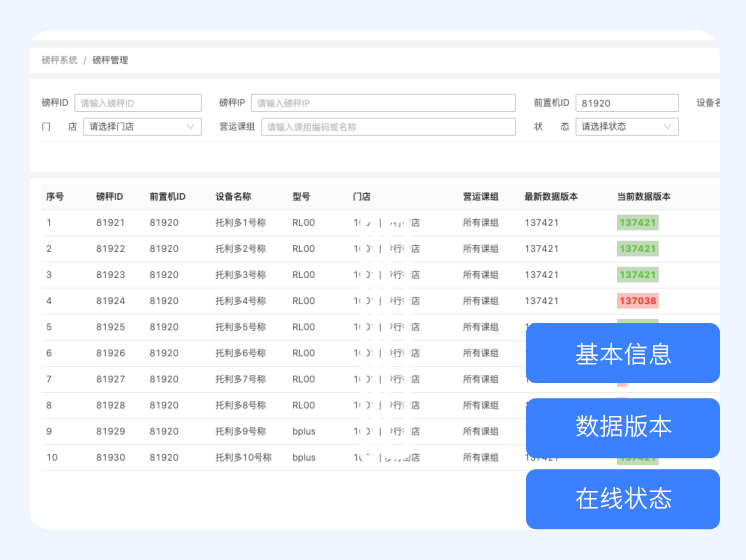
Task: Focus the 磅秤ID input field
Action: [138, 103]
